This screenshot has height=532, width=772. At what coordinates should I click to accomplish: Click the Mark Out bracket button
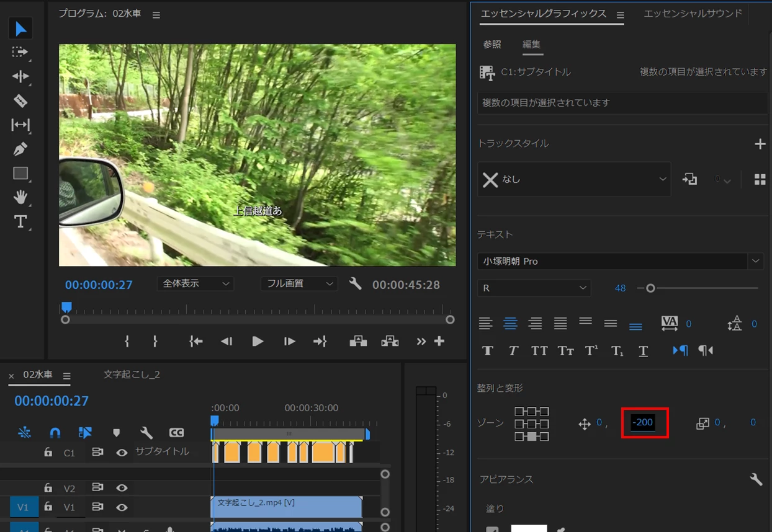click(155, 341)
